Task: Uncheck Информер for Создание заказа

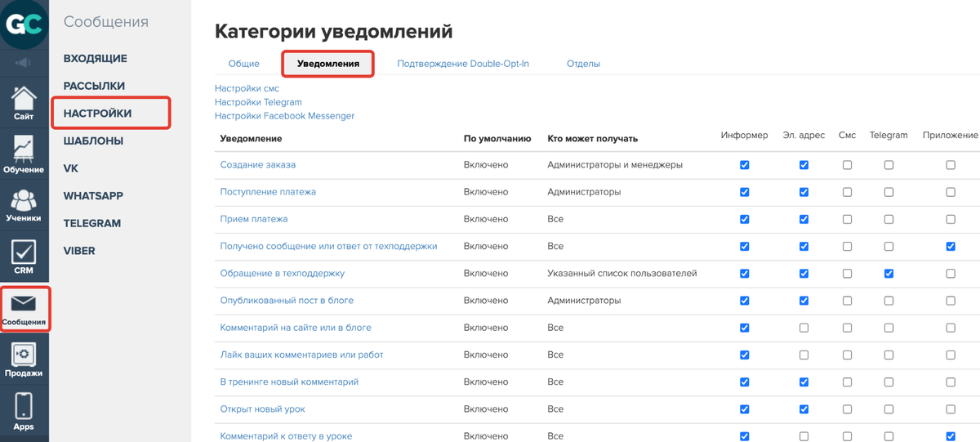Action: (744, 165)
